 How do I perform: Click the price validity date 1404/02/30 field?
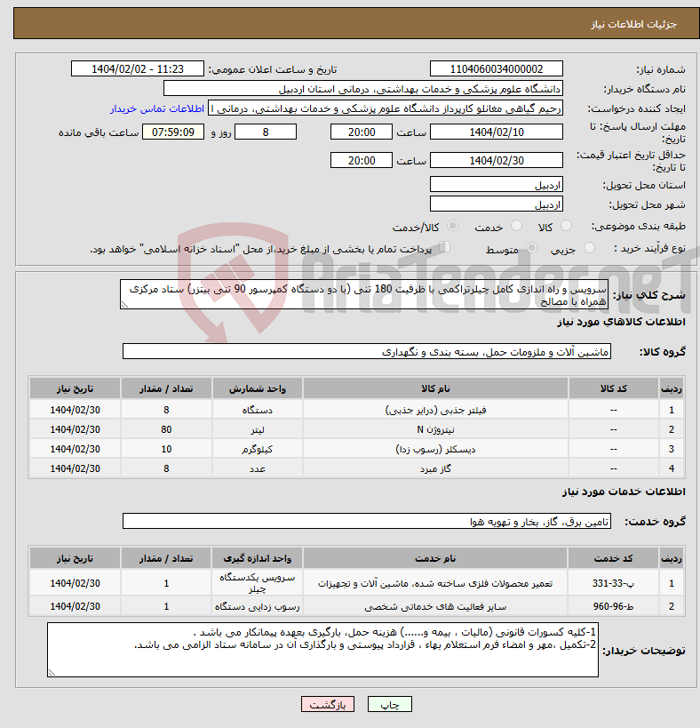pos(497,160)
